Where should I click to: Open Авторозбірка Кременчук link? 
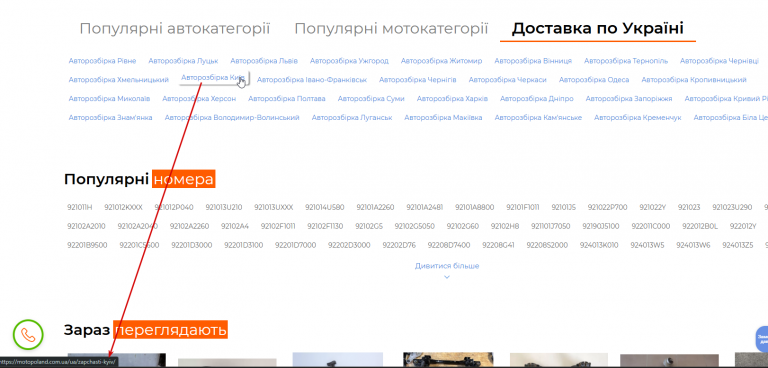(x=638, y=118)
